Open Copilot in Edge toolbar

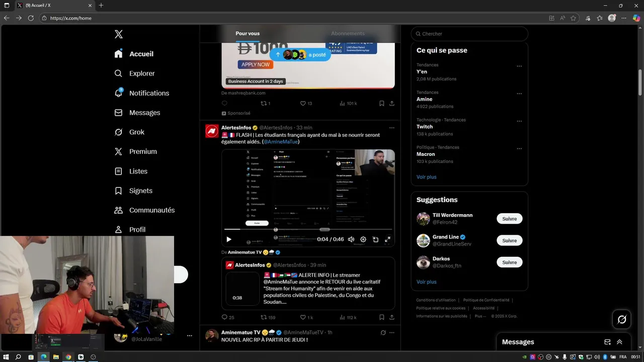pos(636,18)
